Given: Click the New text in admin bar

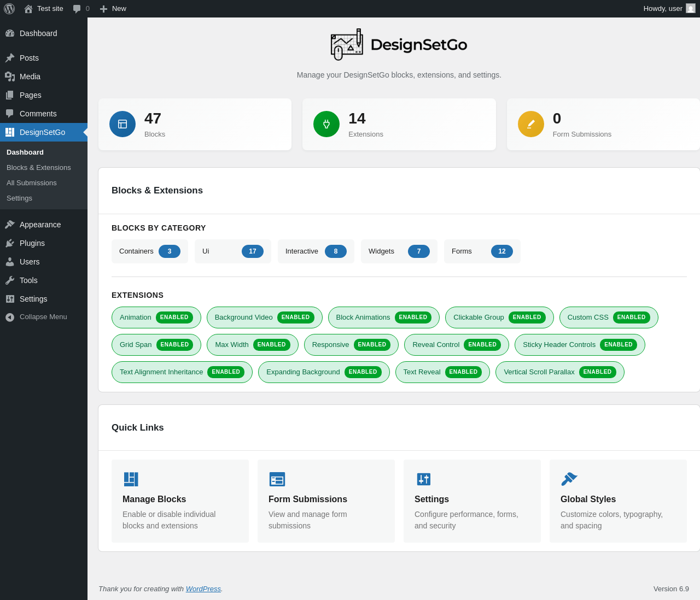Looking at the screenshot, I should click(119, 9).
